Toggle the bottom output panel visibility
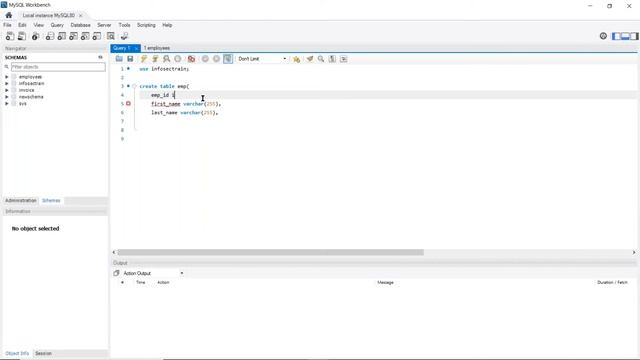 tap(625, 36)
